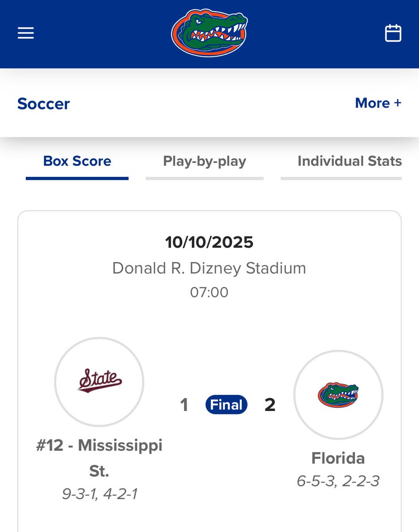The width and height of the screenshot is (419, 532).
Task: Open the Individual Stats tab
Action: (x=349, y=161)
